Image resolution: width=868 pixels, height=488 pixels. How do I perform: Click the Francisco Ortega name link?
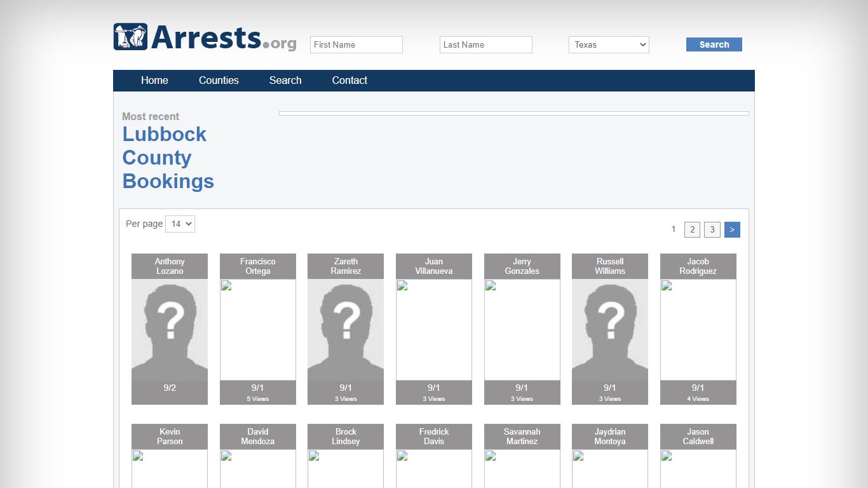pyautogui.click(x=258, y=266)
